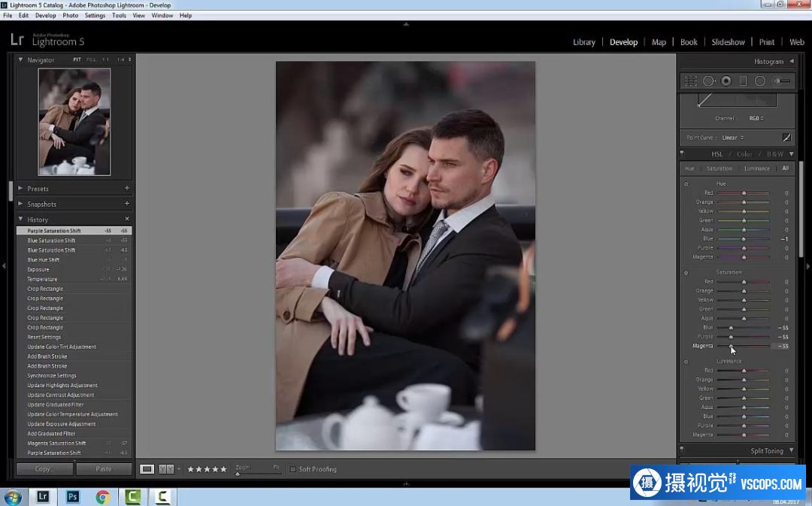Screen dimensions: 812x506
Task: Click the Magenta Saturation slider
Action: (x=743, y=346)
